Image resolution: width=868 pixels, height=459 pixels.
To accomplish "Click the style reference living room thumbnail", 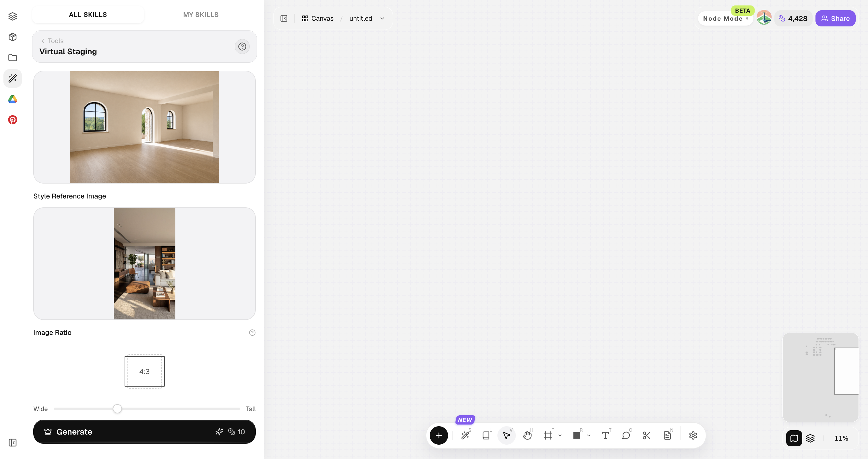I will point(144,263).
